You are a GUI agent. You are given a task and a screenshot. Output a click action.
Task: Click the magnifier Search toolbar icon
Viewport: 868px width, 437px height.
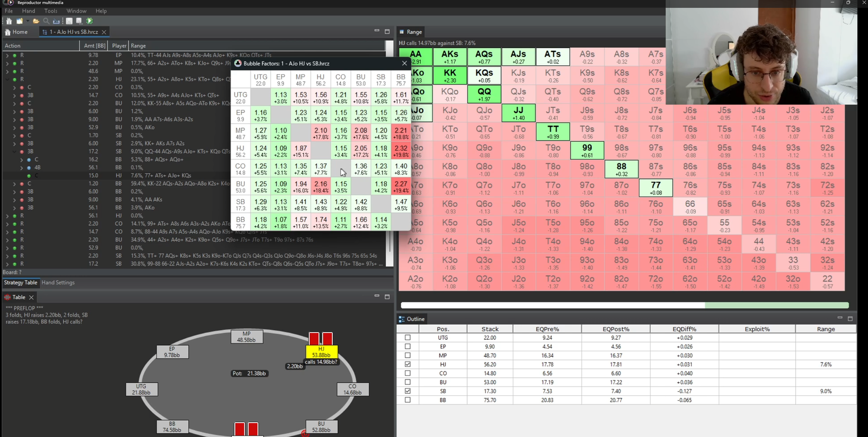(x=46, y=21)
